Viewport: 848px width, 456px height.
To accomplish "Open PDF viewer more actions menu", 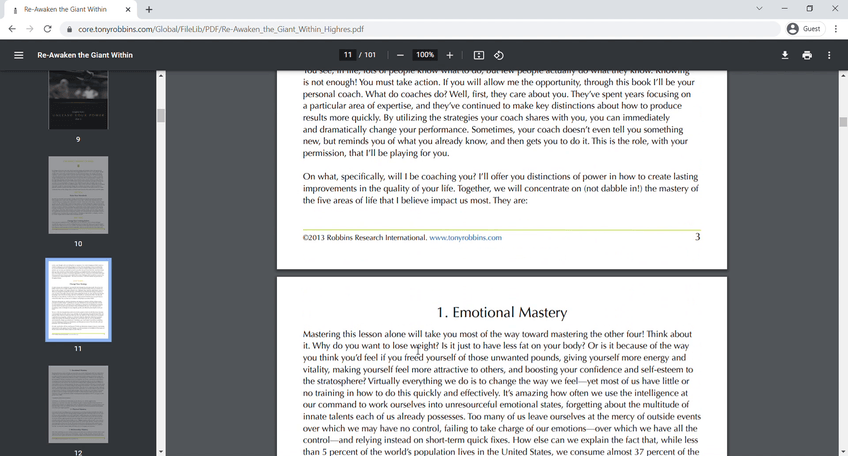I will coord(830,55).
